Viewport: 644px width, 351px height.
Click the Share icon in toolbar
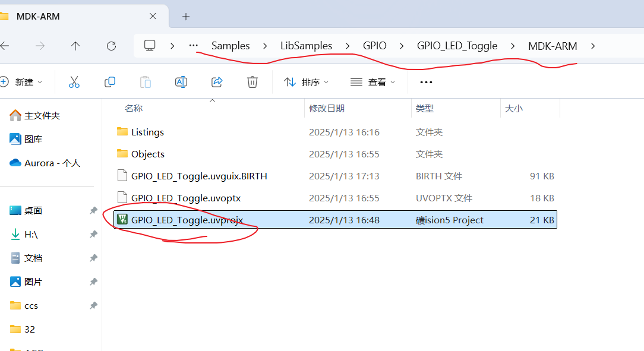(x=217, y=82)
